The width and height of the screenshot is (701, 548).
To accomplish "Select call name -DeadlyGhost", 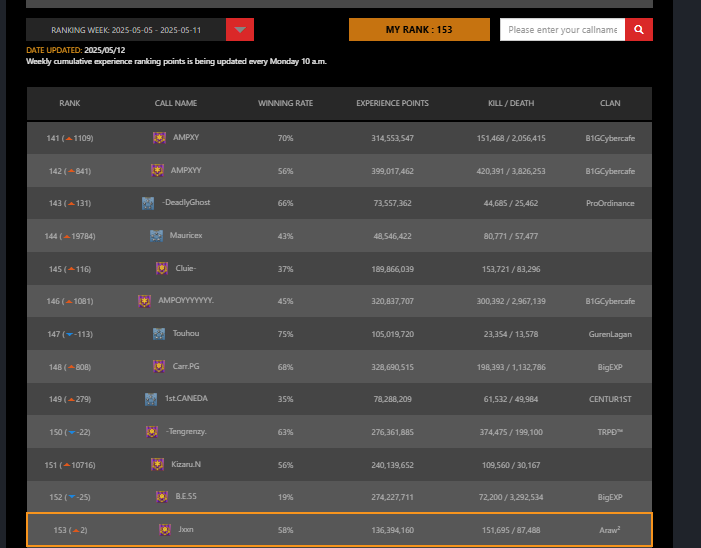I will [186, 202].
